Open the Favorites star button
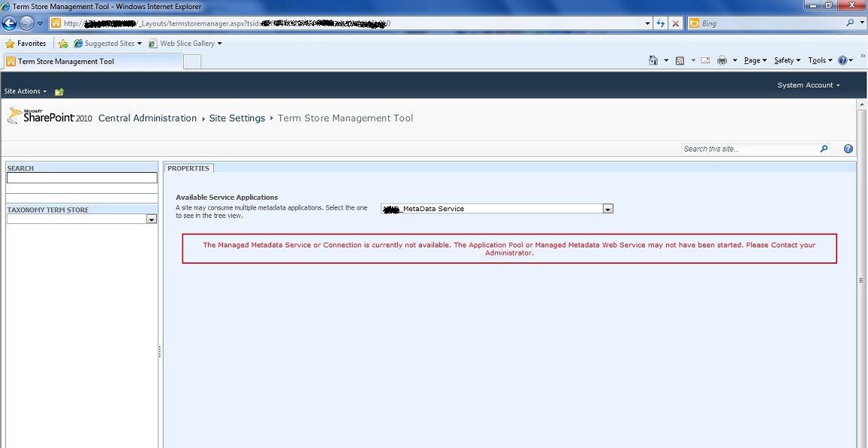 [26, 43]
